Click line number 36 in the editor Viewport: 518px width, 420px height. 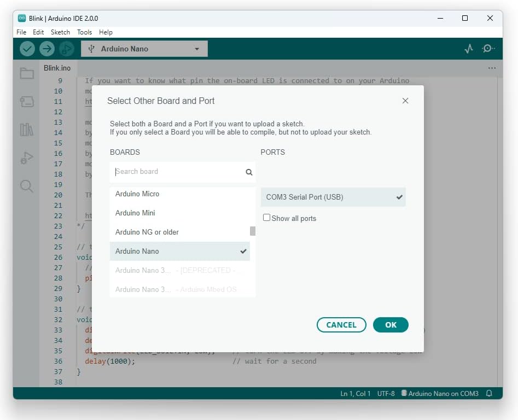coord(58,361)
